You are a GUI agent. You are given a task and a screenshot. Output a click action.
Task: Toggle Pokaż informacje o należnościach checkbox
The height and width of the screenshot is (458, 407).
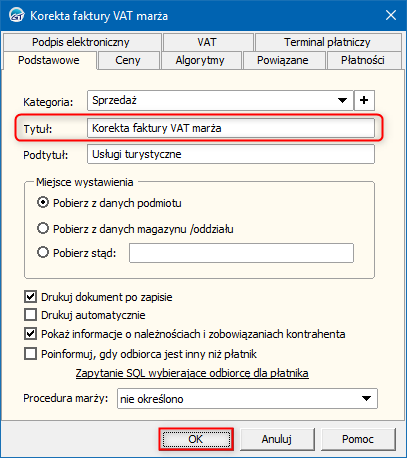pos(30,334)
